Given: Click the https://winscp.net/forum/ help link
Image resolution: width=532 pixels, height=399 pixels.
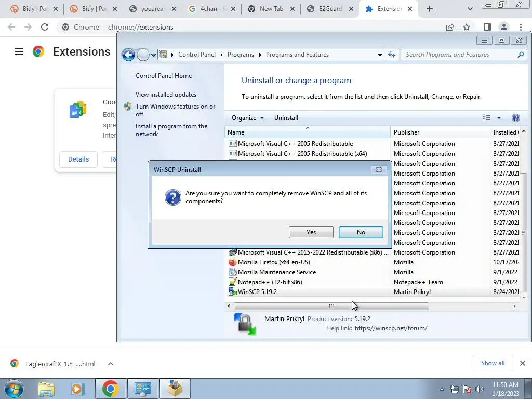Looking at the screenshot, I should (391, 328).
